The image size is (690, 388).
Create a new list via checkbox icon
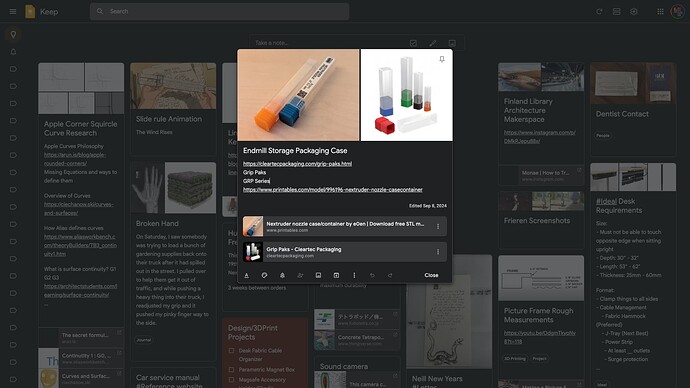[413, 43]
